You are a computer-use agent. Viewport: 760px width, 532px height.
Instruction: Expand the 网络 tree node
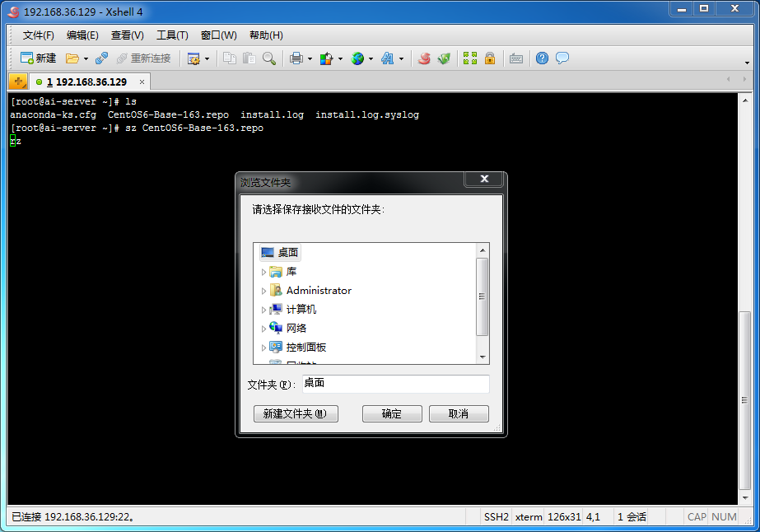point(263,329)
